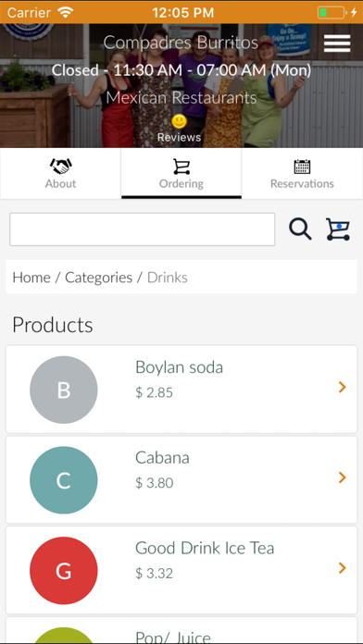Select the red G product avatar
This screenshot has height=644, width=363.
click(x=64, y=571)
